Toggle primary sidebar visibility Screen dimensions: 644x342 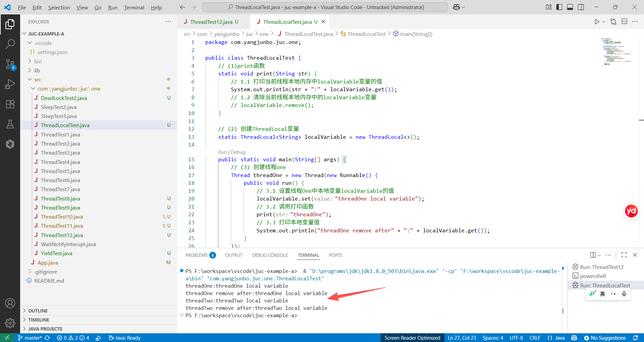[x=559, y=7]
